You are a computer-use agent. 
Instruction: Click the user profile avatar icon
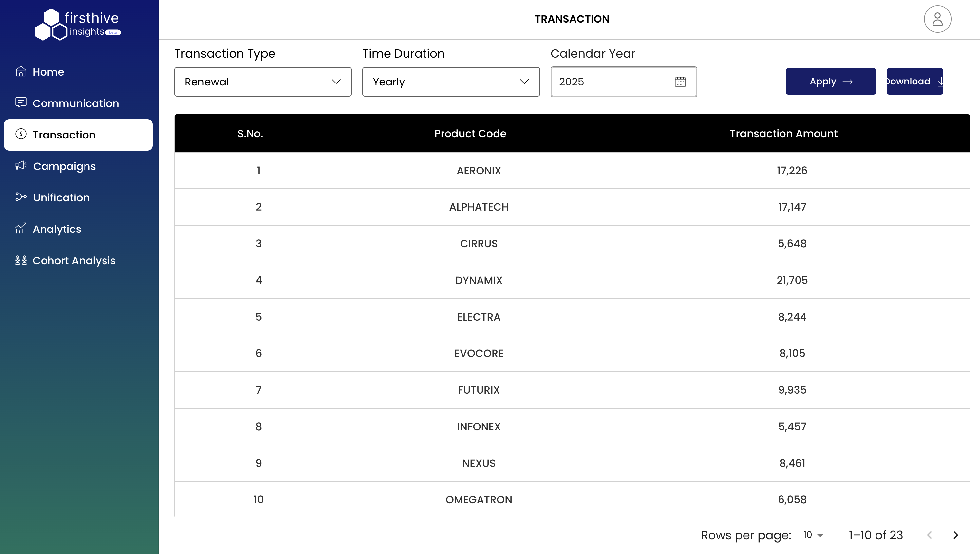coord(937,19)
